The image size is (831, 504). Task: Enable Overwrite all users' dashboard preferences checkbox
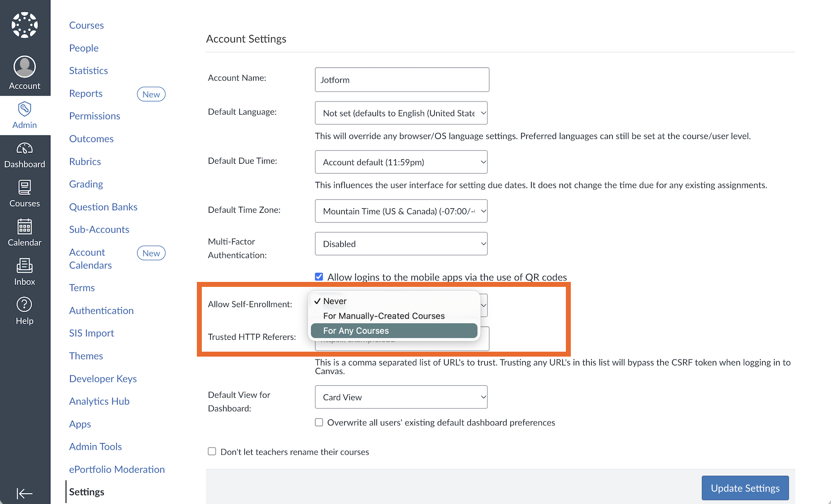319,422
